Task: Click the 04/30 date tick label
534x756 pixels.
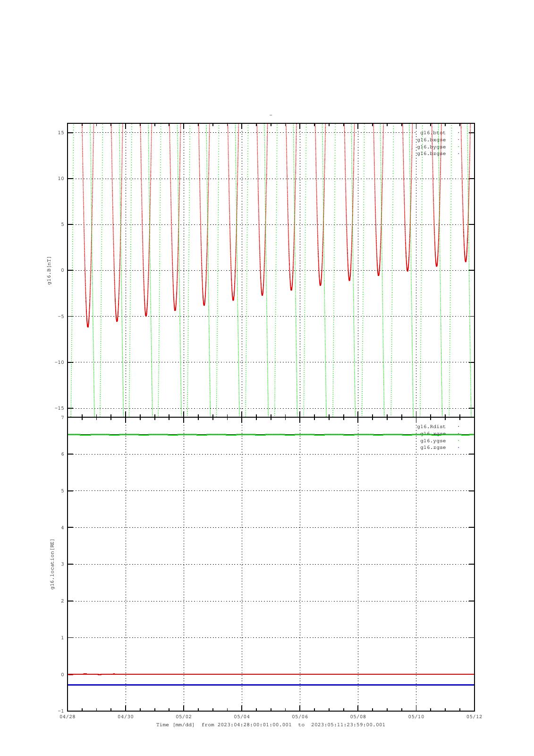Action: click(126, 716)
